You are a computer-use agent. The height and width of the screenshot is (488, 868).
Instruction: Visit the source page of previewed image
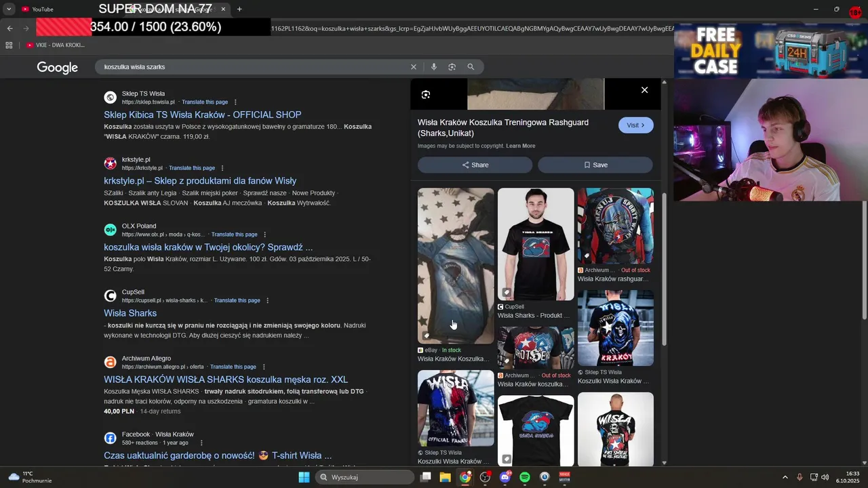point(635,125)
